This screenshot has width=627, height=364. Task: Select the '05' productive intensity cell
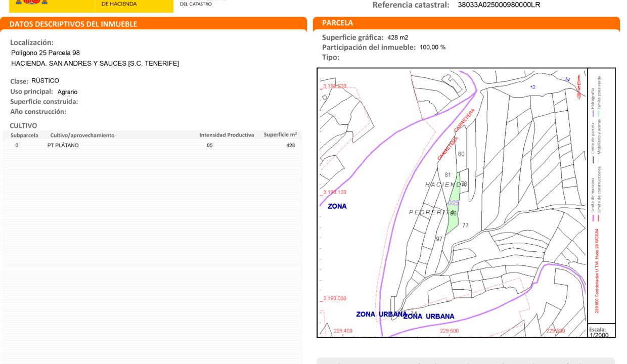coord(210,146)
